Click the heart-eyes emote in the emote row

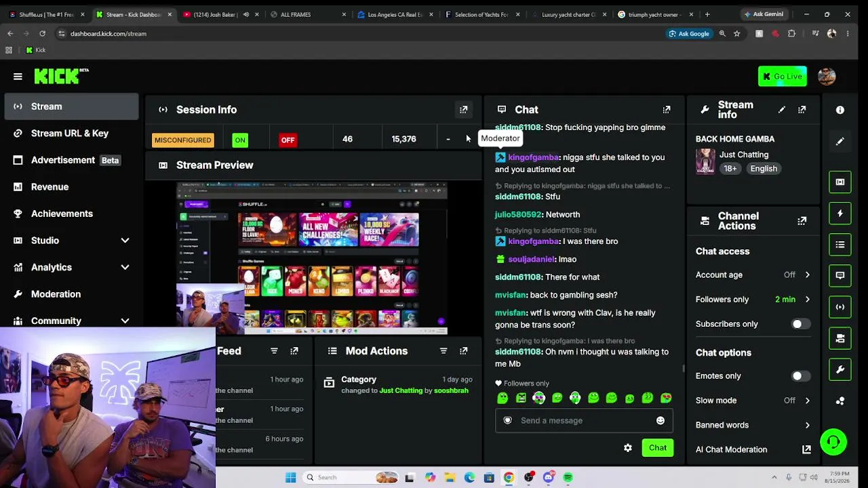click(666, 399)
